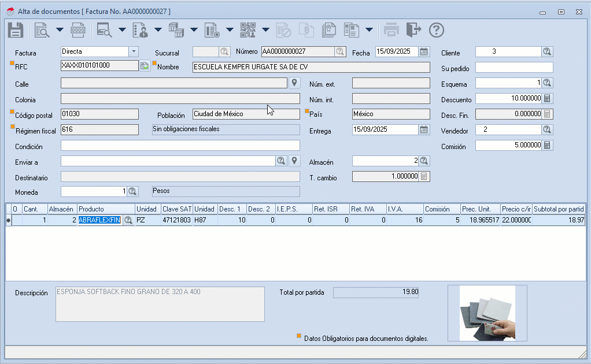Click search icon next to Producto cell

click(128, 220)
